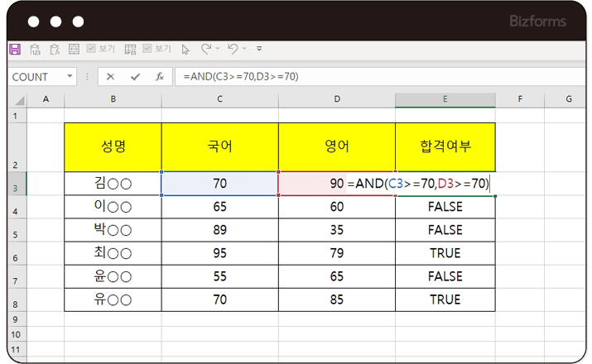Select column C header
The image size is (592, 364).
219,99
